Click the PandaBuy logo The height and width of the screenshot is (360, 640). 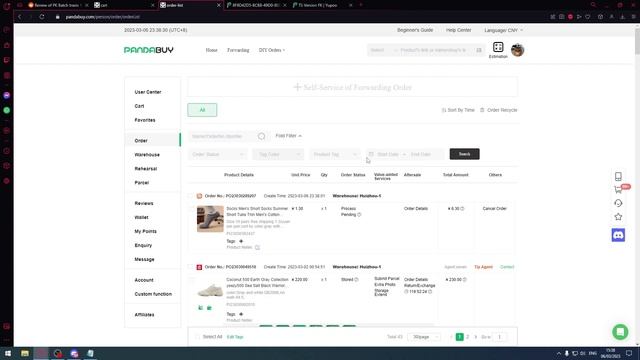pos(149,50)
